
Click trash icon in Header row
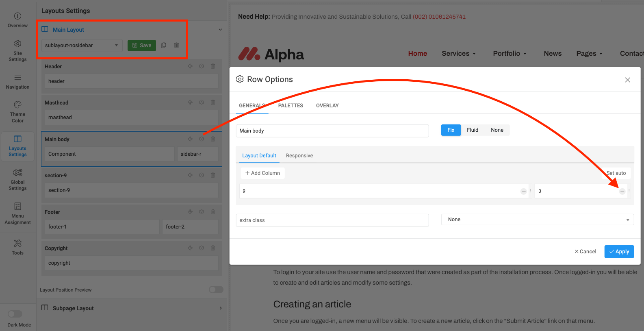(x=213, y=66)
